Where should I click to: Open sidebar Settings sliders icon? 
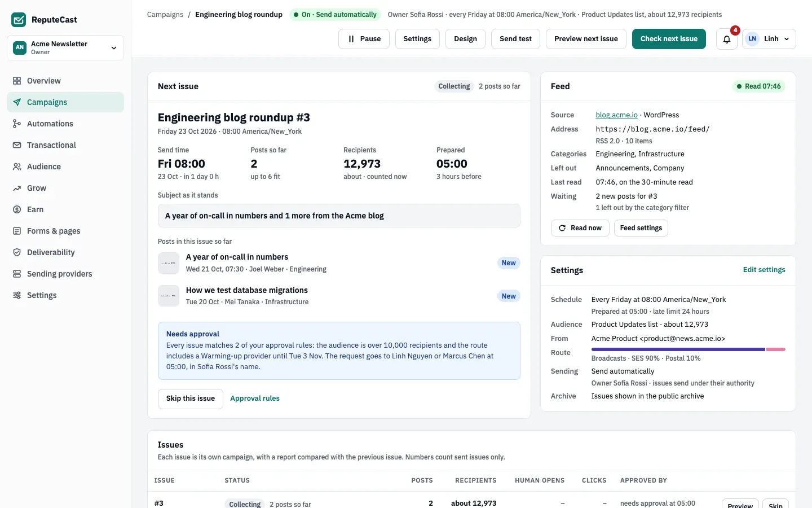point(17,295)
